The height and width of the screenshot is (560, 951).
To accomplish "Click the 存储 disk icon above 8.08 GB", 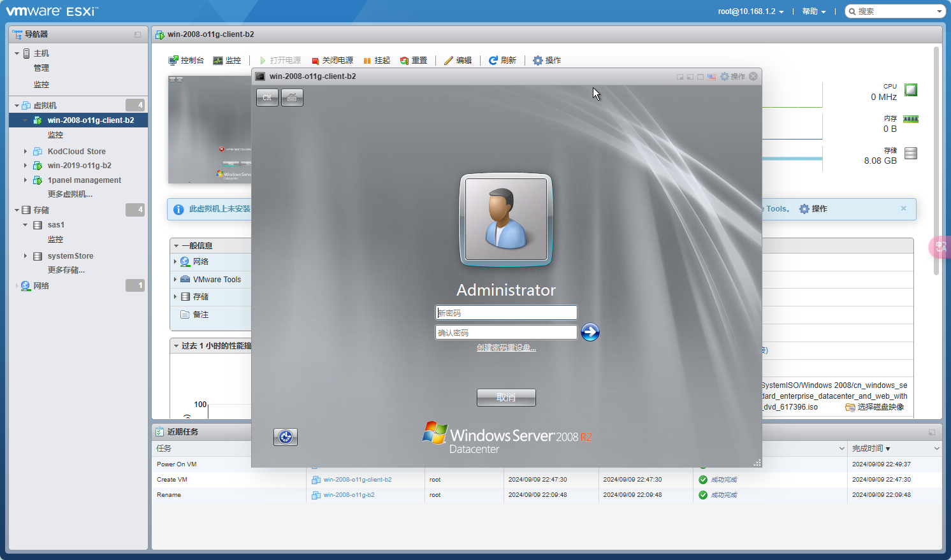I will pyautogui.click(x=911, y=153).
